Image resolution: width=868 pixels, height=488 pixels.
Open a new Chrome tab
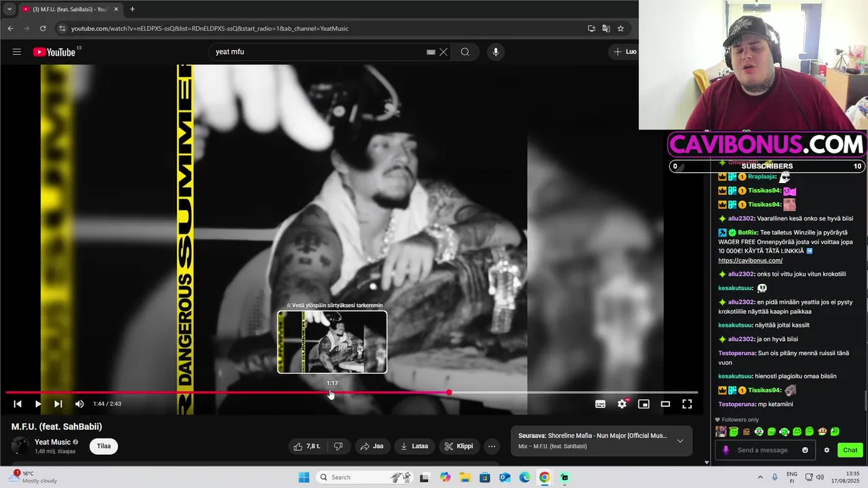[x=132, y=9]
